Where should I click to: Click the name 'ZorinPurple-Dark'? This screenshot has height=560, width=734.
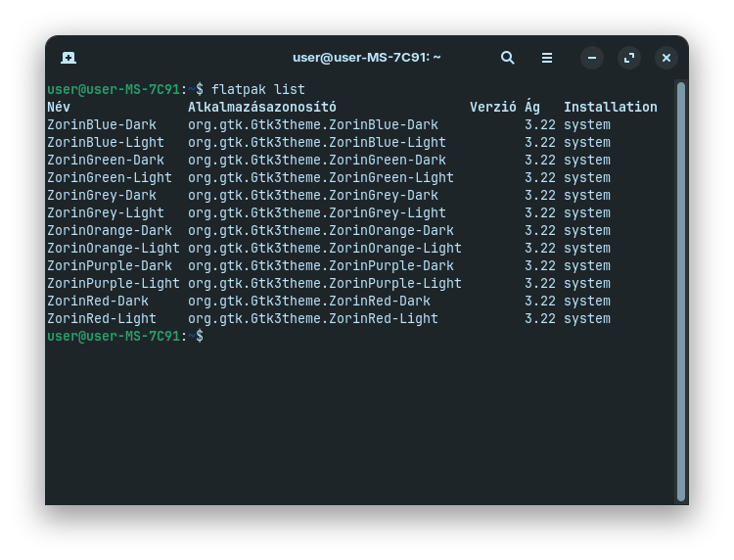tap(110, 265)
